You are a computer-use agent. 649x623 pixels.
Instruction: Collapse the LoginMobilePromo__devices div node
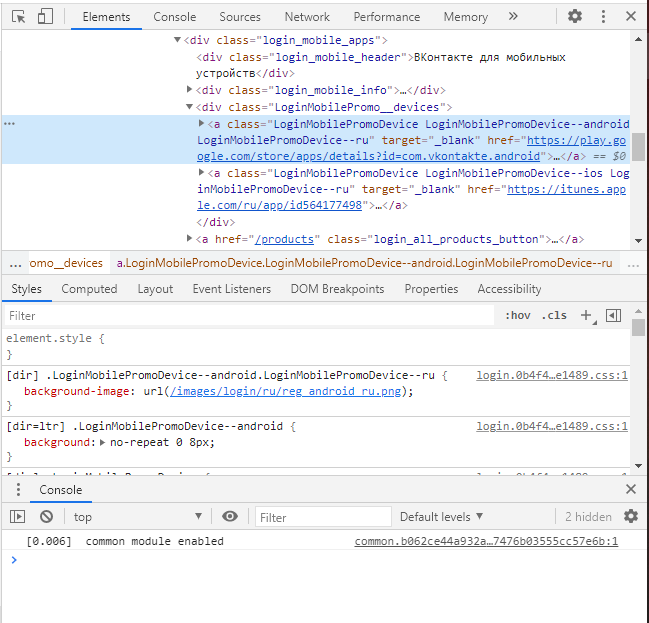tap(189, 106)
